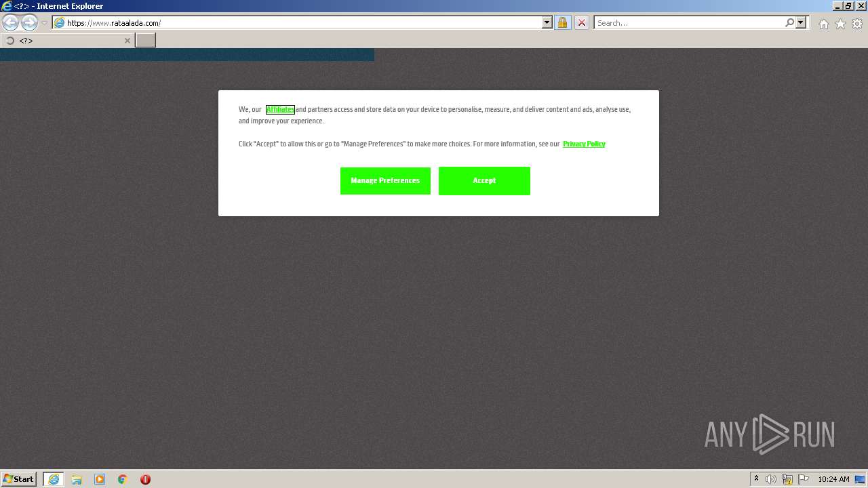Open the Tools gear icon

857,24
